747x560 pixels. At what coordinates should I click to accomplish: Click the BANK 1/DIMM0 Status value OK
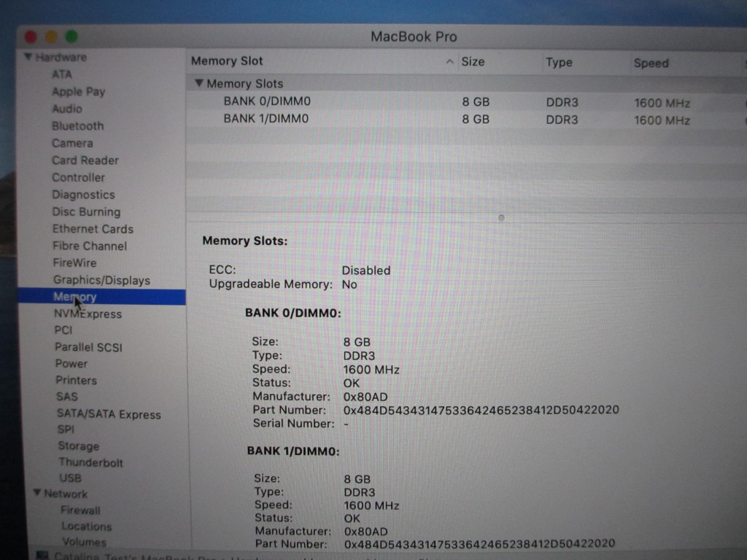coord(352,518)
